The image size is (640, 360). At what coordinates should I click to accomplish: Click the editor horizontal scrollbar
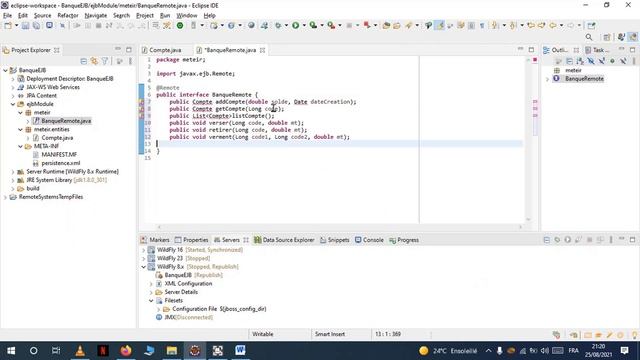pos(340,227)
